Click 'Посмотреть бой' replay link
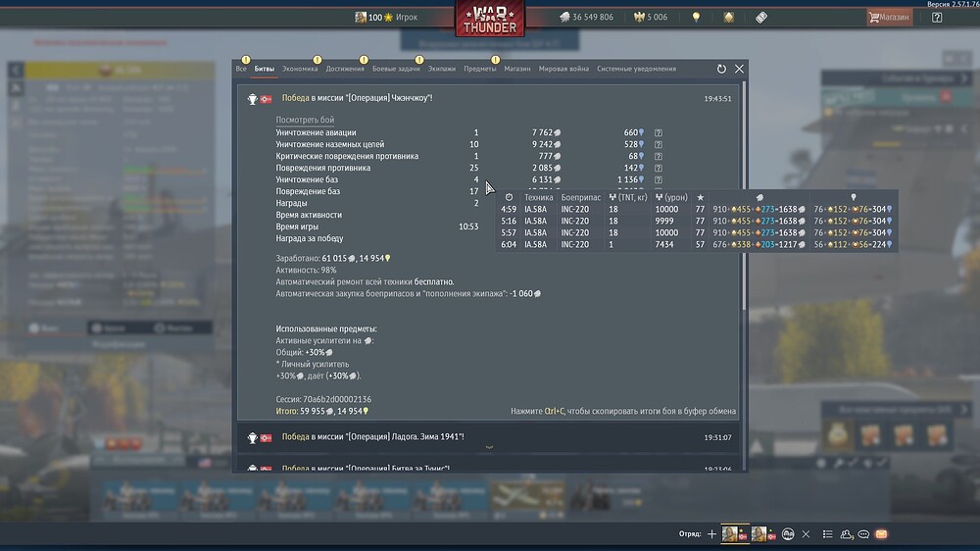Image resolution: width=980 pixels, height=551 pixels. [x=305, y=120]
